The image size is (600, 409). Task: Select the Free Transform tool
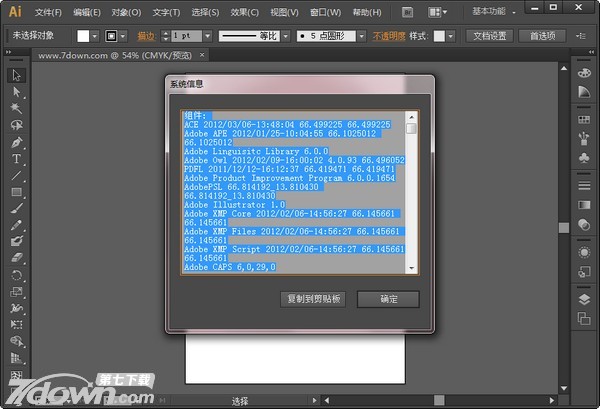[16, 324]
